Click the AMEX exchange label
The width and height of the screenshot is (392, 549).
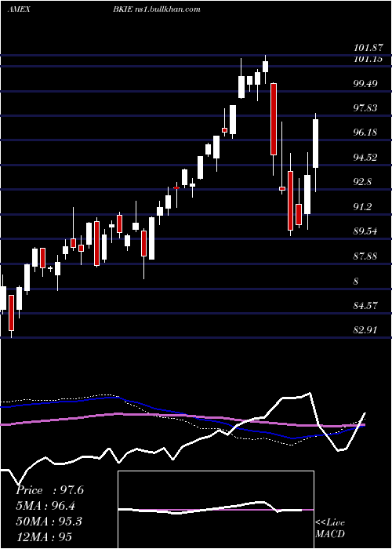coord(19,9)
